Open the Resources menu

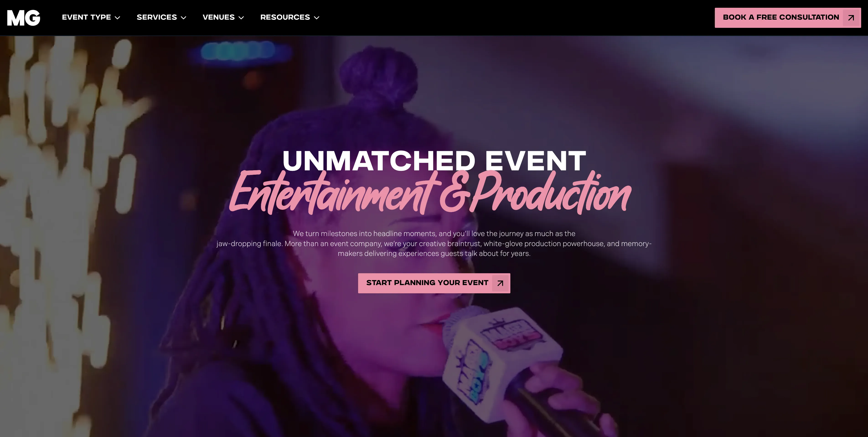[x=290, y=17]
